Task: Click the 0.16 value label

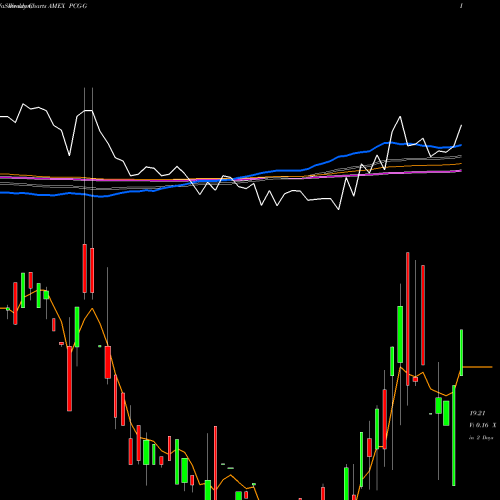Action: 482,425
